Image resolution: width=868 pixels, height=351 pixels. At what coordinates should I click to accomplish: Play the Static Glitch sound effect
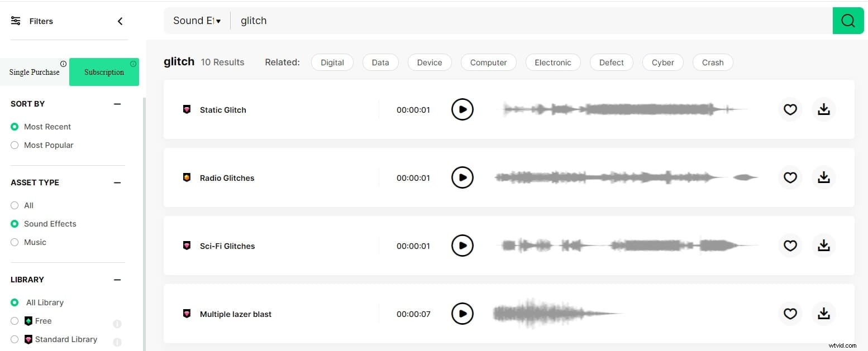[462, 109]
